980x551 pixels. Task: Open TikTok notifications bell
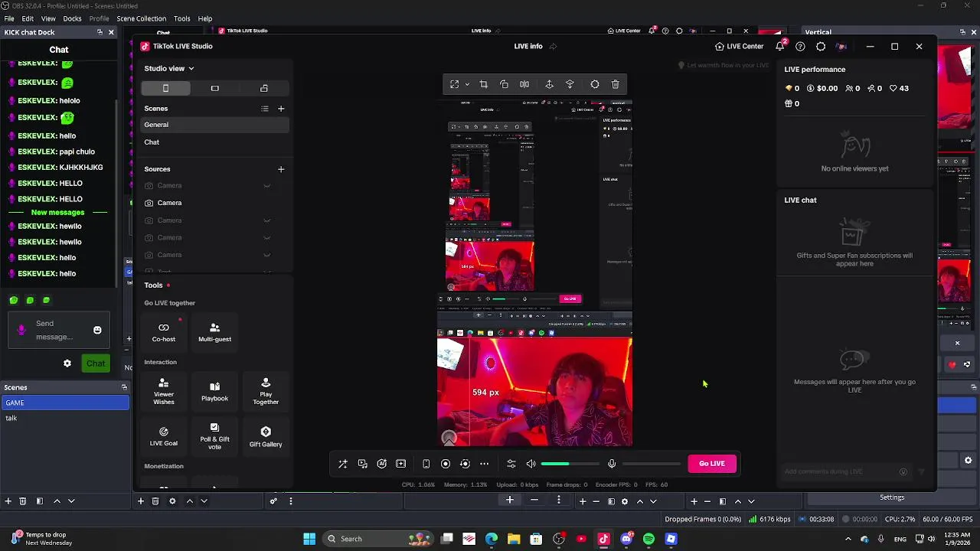point(780,46)
